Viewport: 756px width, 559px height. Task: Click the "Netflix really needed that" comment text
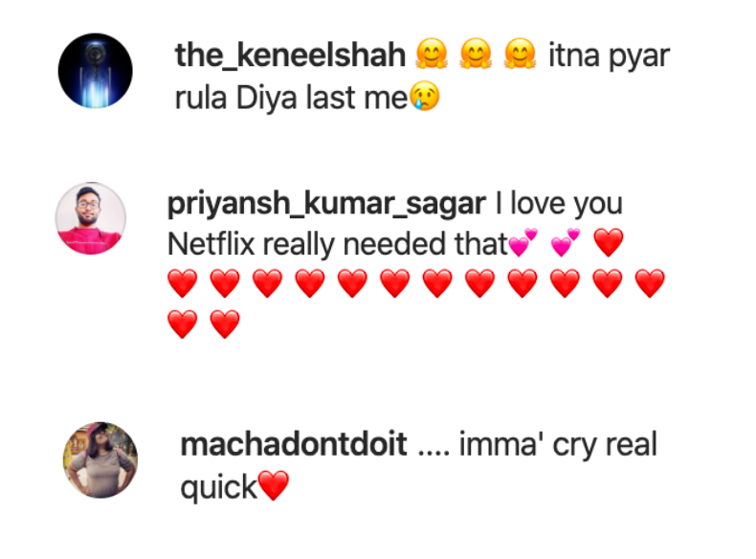[337, 245]
